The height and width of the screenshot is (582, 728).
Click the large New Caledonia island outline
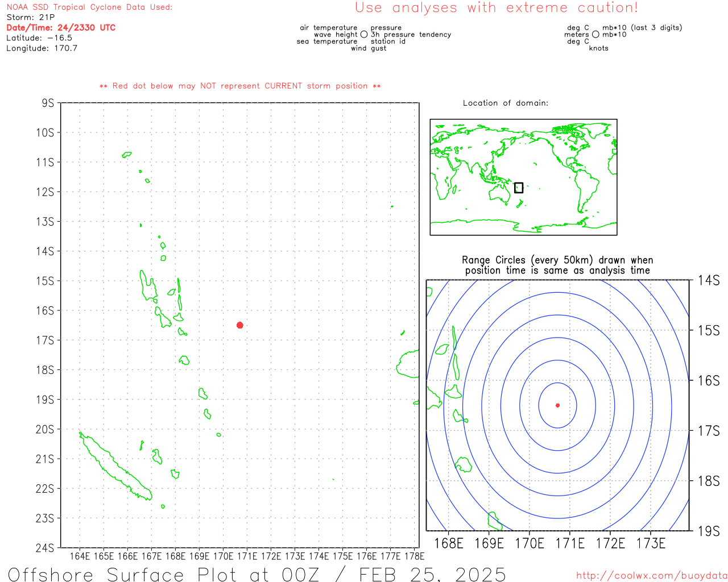pos(115,465)
